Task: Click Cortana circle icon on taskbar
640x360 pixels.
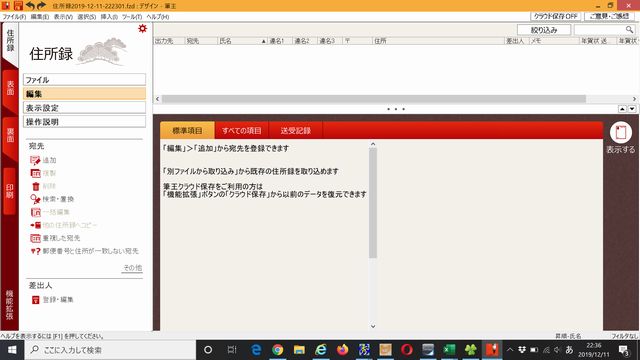Action: (208, 350)
